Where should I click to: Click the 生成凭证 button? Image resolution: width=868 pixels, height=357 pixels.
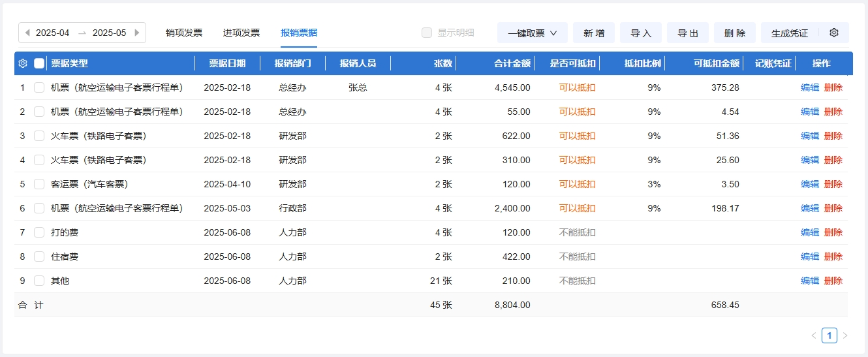[x=789, y=33]
